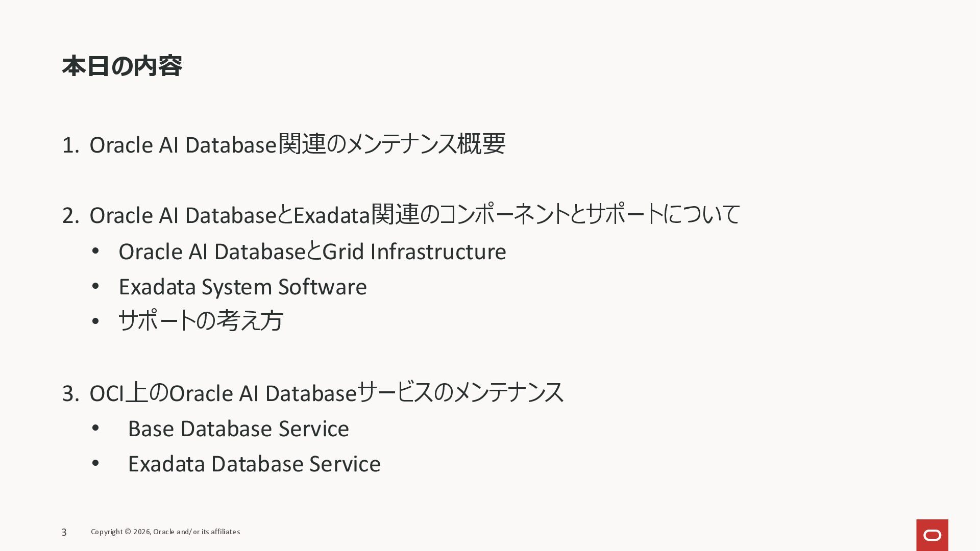
Task: Click the slide title 本日の内容
Action: pyautogui.click(x=122, y=66)
